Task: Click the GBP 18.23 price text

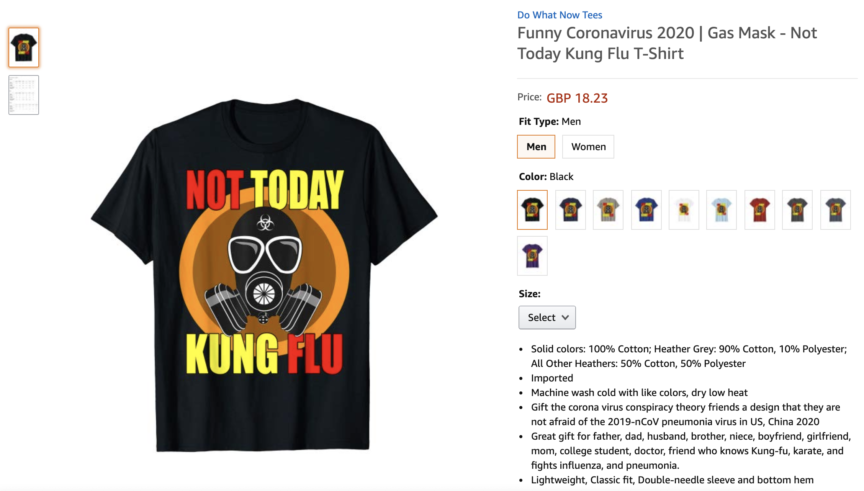Action: tap(577, 98)
